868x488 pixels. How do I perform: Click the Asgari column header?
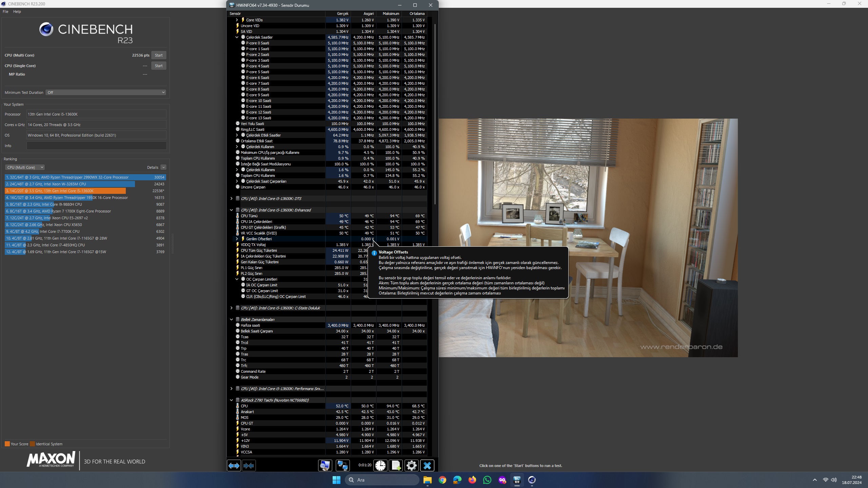tap(363, 14)
